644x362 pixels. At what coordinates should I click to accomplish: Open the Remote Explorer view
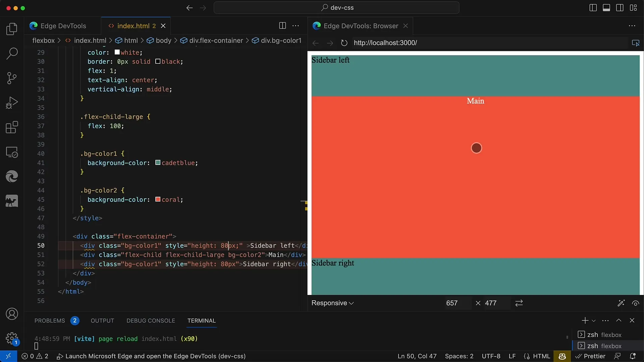[x=12, y=152]
